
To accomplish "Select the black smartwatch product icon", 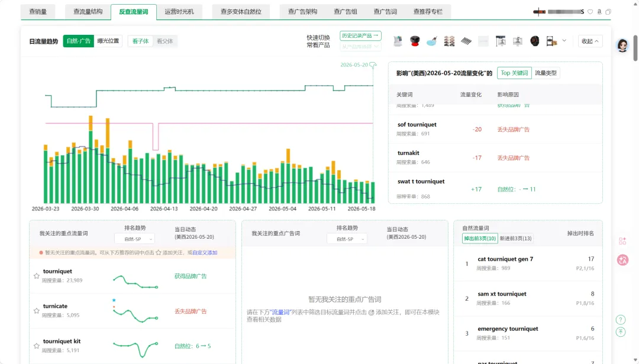I will coord(535,41).
